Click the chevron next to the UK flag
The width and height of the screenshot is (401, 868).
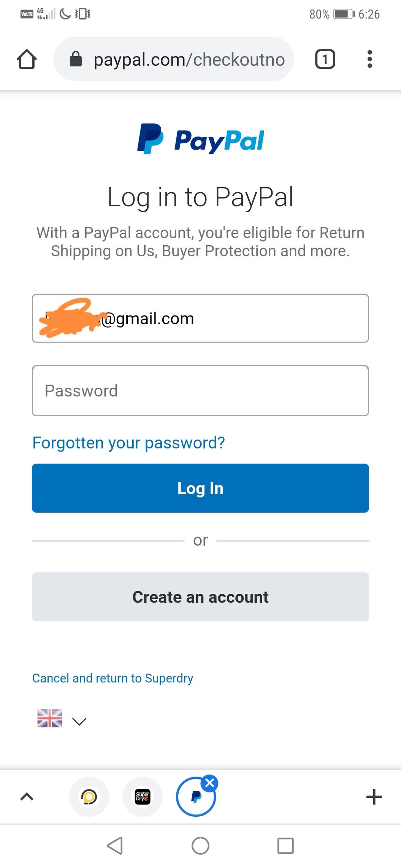pos(79,721)
